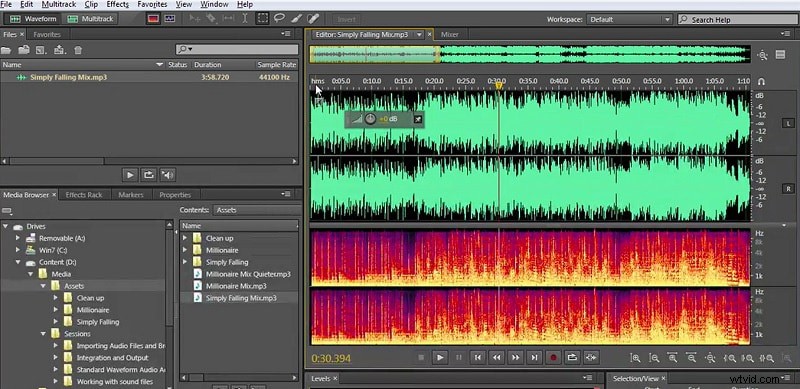
Task: Collapse the Content (D:) drive
Action: 18,262
